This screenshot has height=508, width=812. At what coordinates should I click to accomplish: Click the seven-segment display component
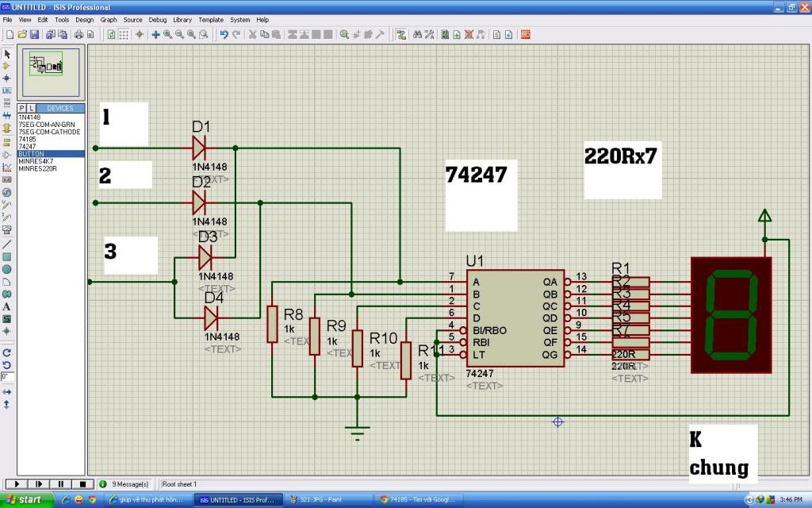coord(731,315)
